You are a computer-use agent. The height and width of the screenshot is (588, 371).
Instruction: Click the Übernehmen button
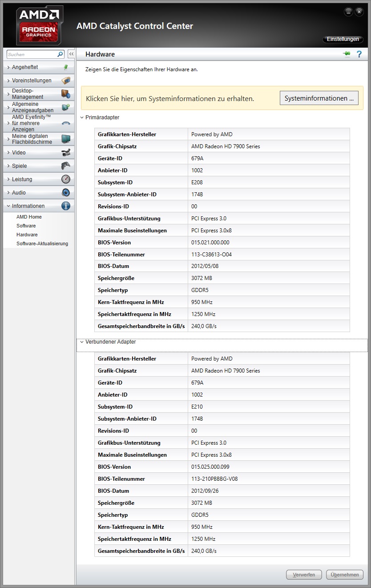pyautogui.click(x=345, y=575)
